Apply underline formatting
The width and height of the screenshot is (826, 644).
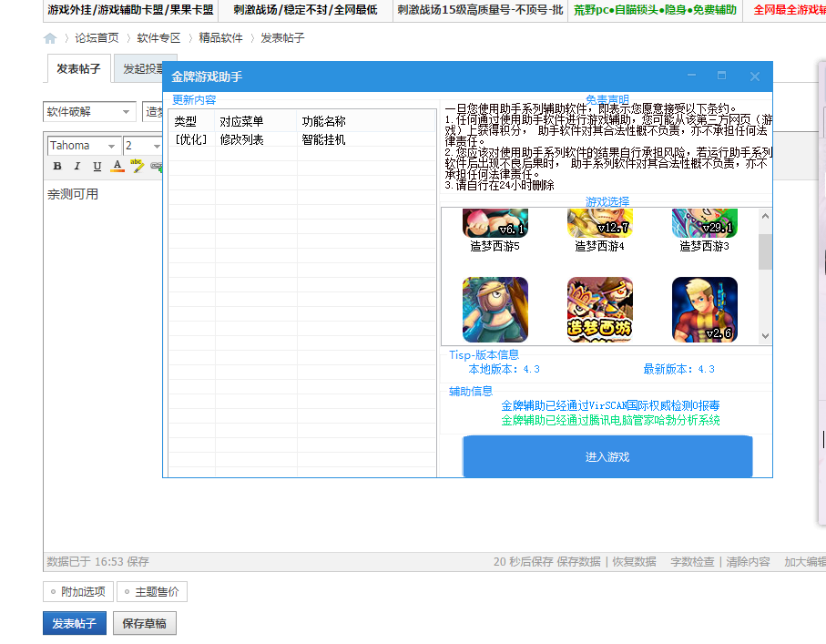96,166
